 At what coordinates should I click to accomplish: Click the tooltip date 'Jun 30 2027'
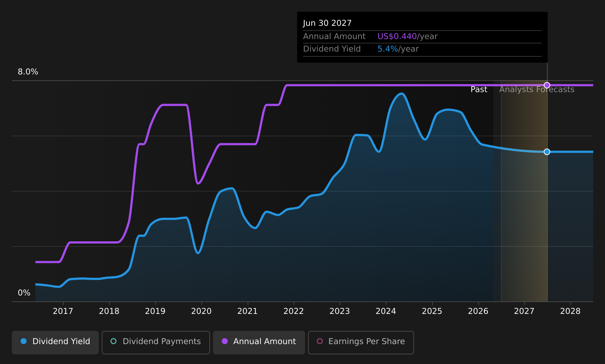tap(327, 23)
